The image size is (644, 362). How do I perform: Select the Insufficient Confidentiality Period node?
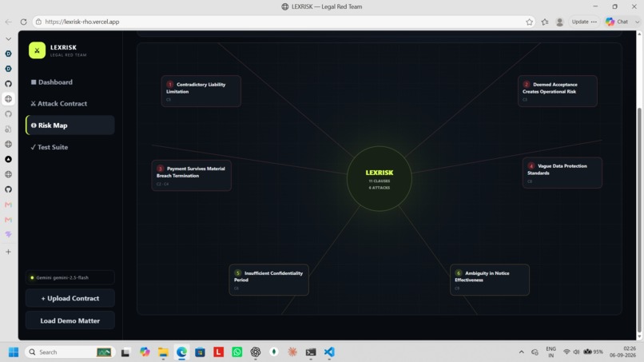click(x=268, y=280)
